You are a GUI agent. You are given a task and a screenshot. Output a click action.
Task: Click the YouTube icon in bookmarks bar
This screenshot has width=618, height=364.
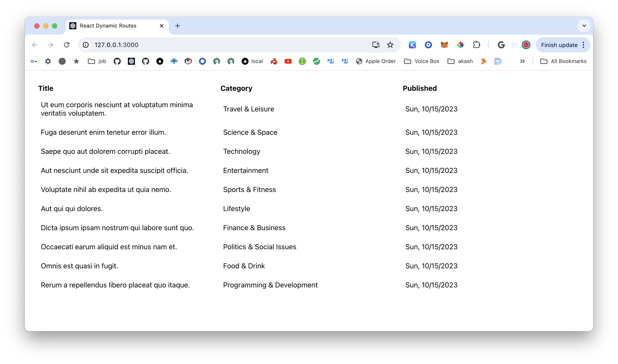pos(288,61)
